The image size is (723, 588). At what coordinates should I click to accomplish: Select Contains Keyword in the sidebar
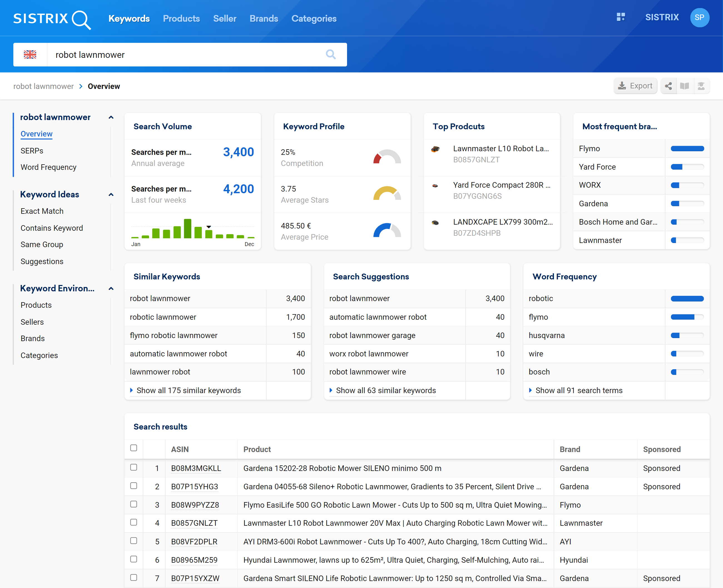click(x=52, y=228)
